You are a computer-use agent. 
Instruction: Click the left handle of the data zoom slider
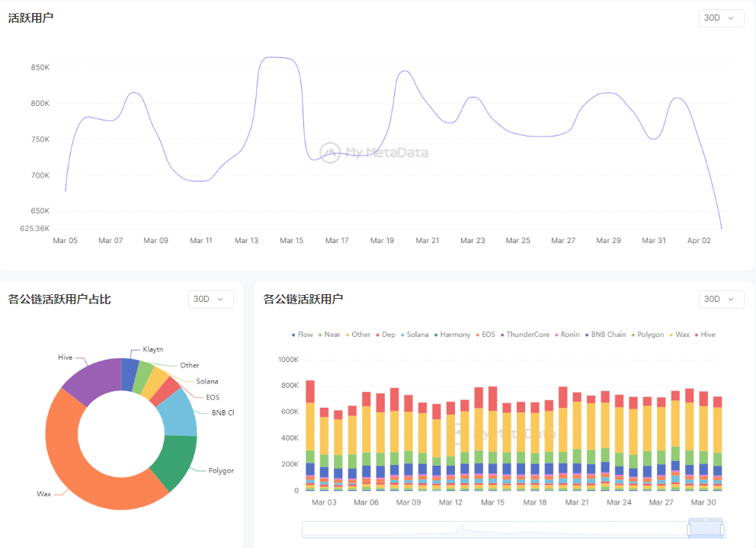[689, 529]
